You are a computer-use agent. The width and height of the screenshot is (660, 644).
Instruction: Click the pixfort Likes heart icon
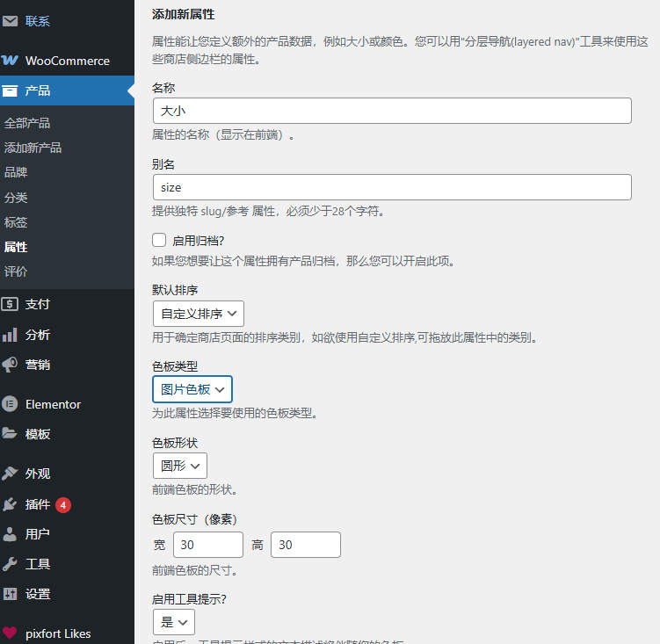tap(10, 633)
